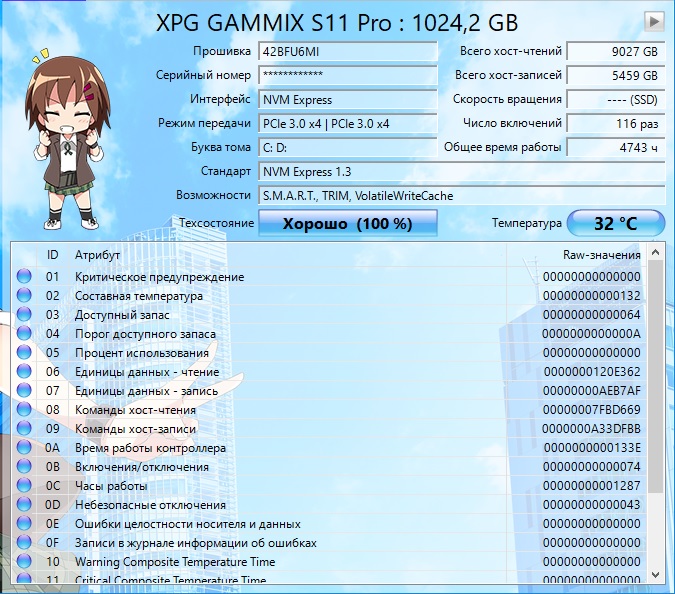
Task: Click the Raw-значения column header
Action: pos(601,255)
